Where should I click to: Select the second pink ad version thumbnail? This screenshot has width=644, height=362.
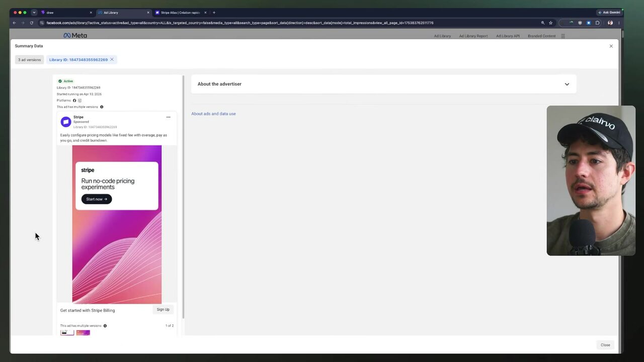[x=83, y=332]
